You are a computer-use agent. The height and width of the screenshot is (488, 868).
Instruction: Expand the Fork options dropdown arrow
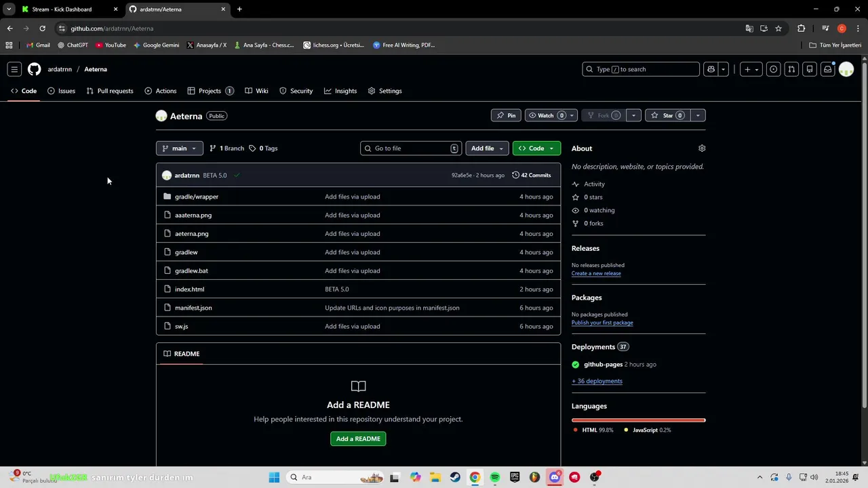pyautogui.click(x=633, y=115)
